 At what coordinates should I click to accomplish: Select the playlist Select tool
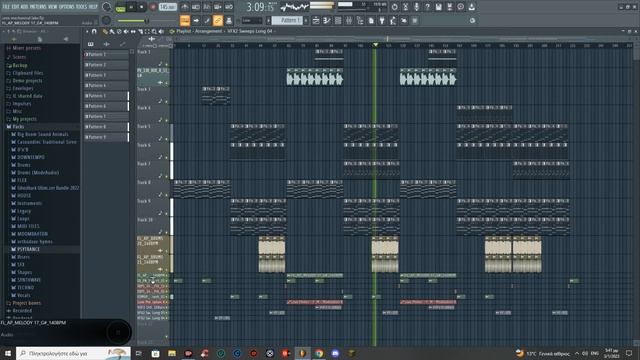(147, 31)
